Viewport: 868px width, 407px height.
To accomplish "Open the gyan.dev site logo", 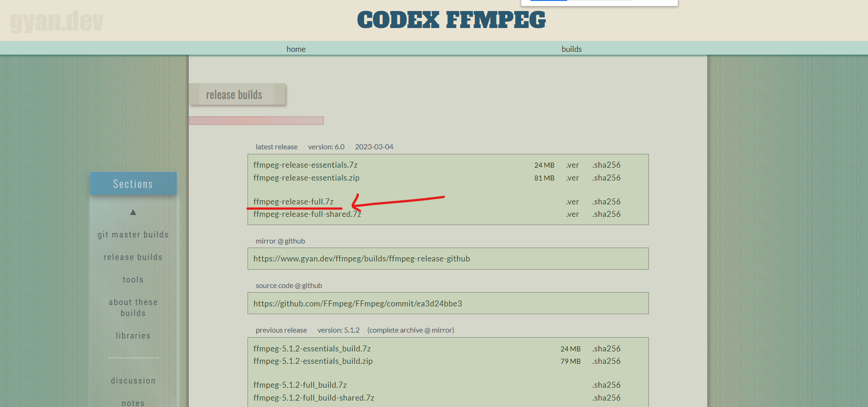I will [x=56, y=22].
